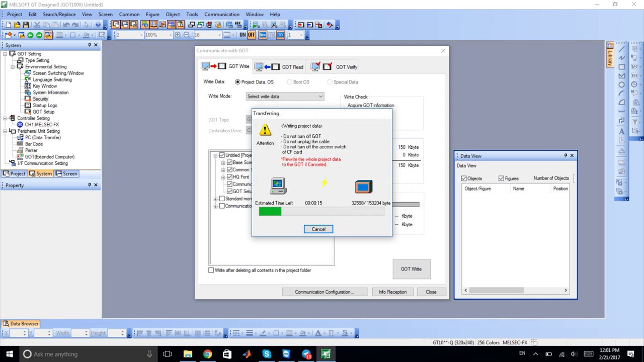644x362 pixels.
Task: Toggle the Figures checkbox in Data View
Action: click(x=501, y=178)
